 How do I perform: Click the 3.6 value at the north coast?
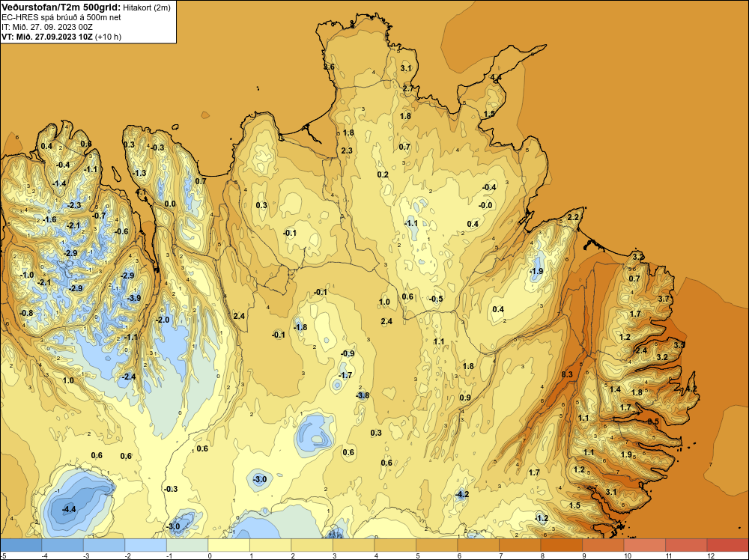click(x=329, y=67)
